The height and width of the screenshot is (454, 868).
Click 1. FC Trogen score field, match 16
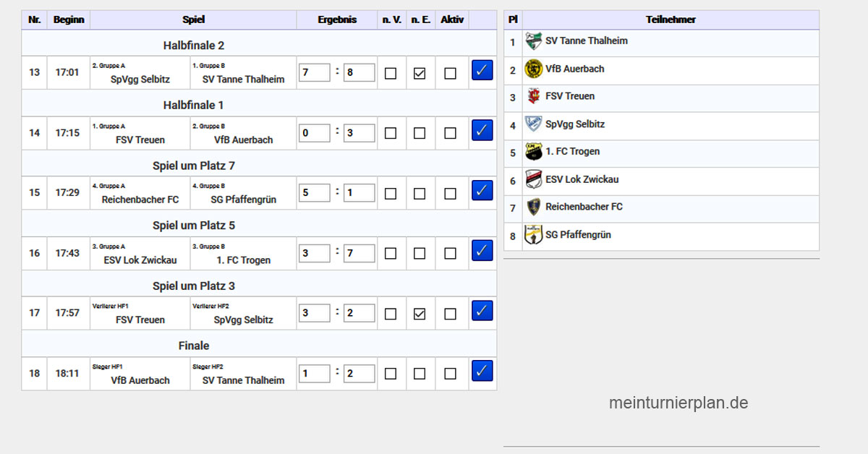pyautogui.click(x=359, y=253)
